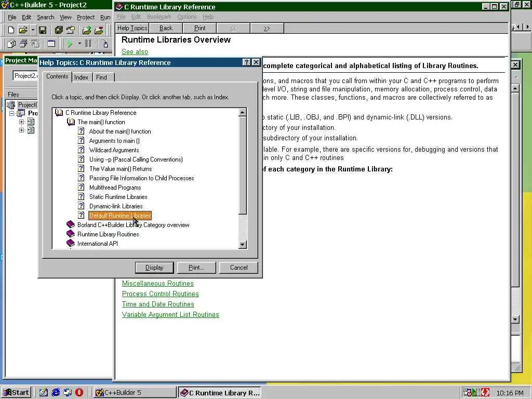
Task: Open the Project menu in C++Builder
Action: [x=86, y=17]
